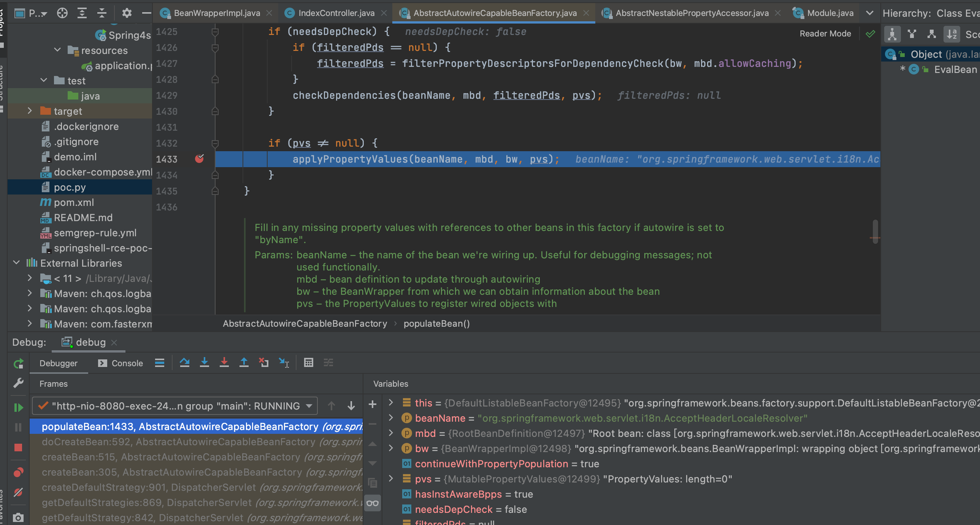Collapse the resources folder
Screen dimensions: 980x525
pos(57,50)
